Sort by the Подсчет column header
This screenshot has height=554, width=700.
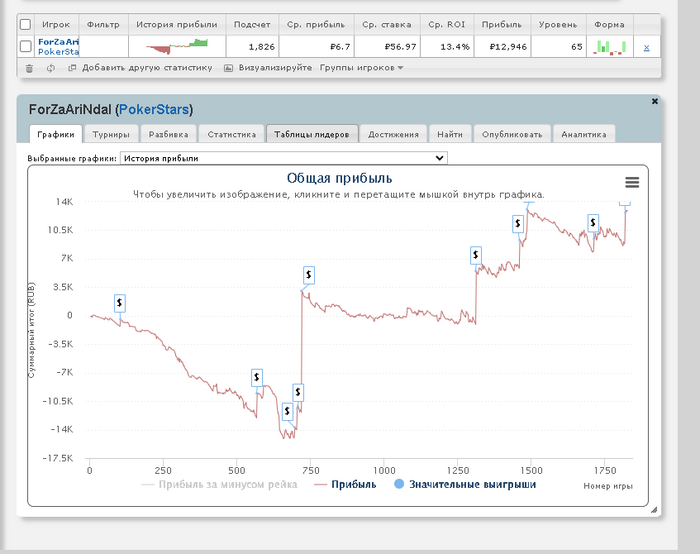[252, 25]
